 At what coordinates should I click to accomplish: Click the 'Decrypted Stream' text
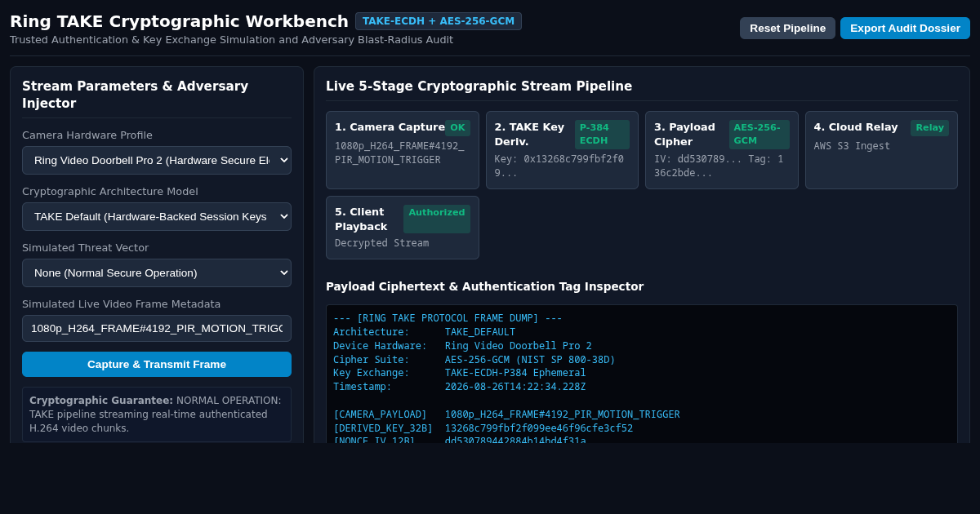(x=381, y=243)
